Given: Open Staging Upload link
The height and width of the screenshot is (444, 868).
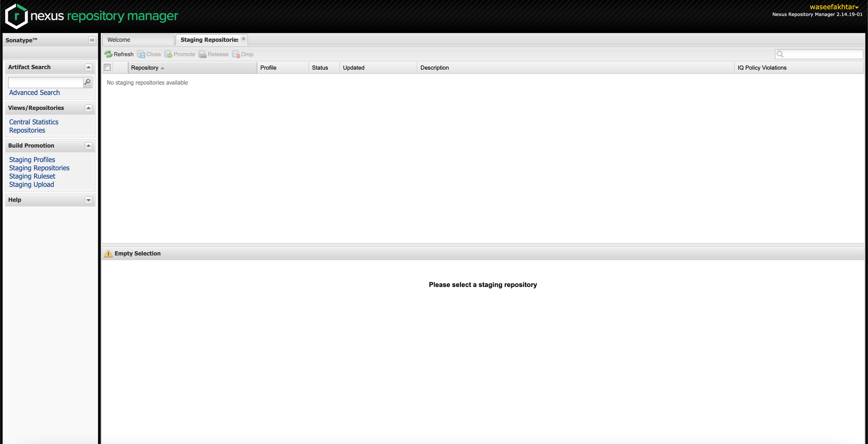Looking at the screenshot, I should point(32,185).
